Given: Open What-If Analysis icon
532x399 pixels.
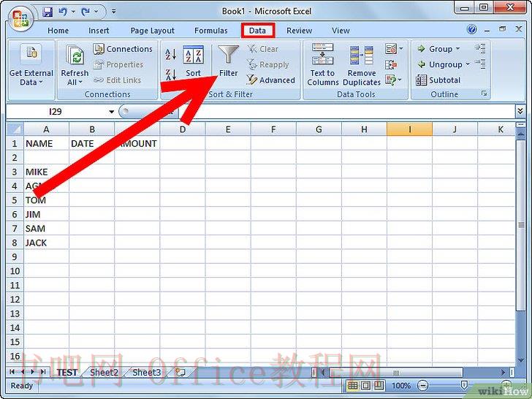Looking at the screenshot, I should click(x=390, y=80).
